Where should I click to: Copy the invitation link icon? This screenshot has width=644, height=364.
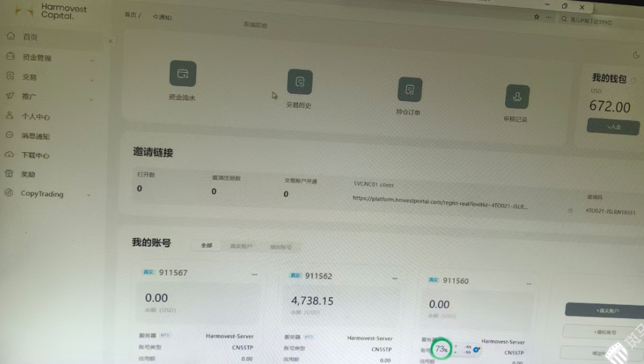pos(570,211)
